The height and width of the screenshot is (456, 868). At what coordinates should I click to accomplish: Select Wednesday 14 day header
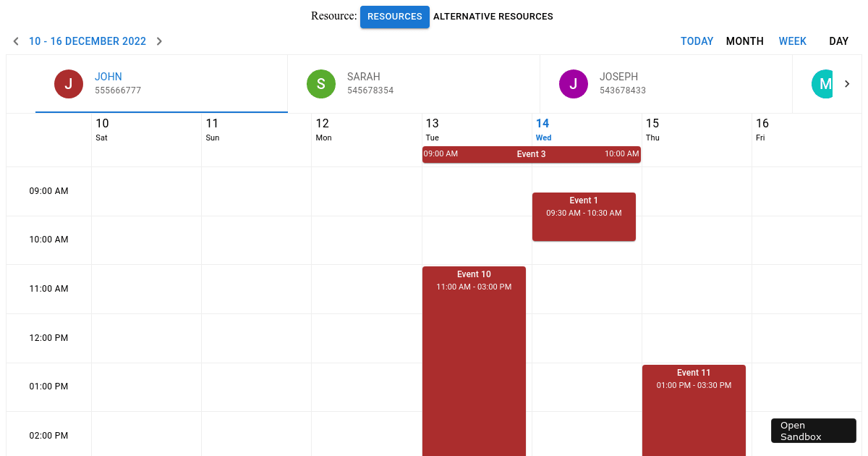click(542, 129)
